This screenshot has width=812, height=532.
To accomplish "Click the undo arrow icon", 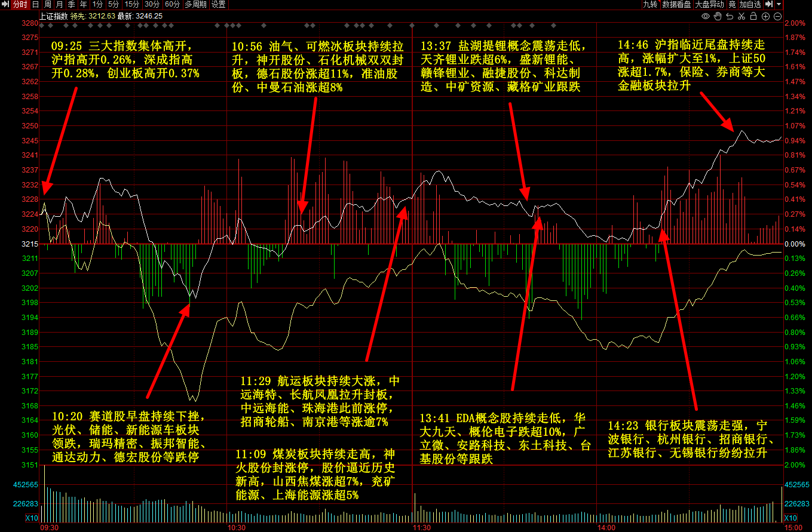I will [729, 16].
